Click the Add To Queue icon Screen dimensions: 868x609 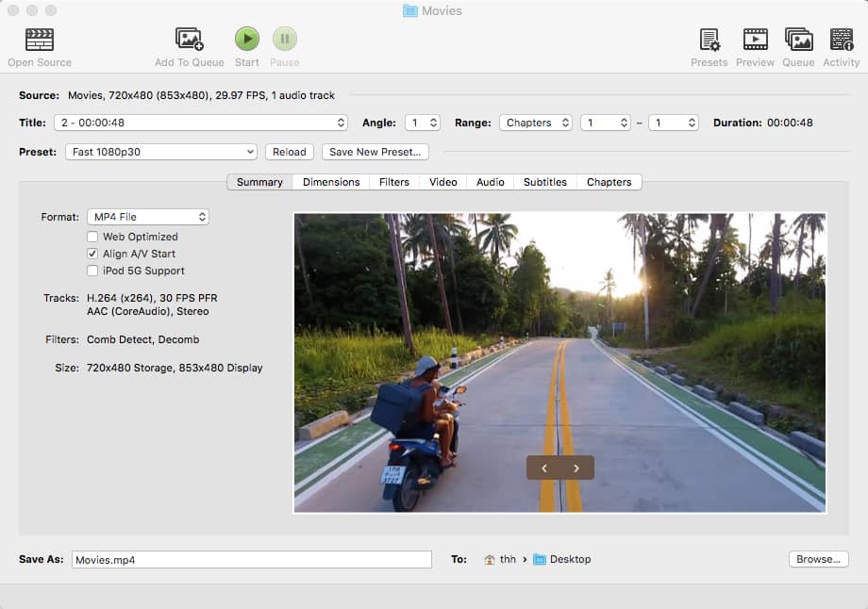(x=190, y=40)
